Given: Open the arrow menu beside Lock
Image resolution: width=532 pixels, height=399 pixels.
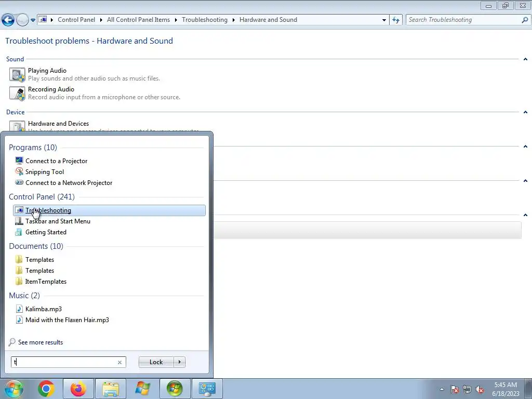Looking at the screenshot, I should (179, 362).
